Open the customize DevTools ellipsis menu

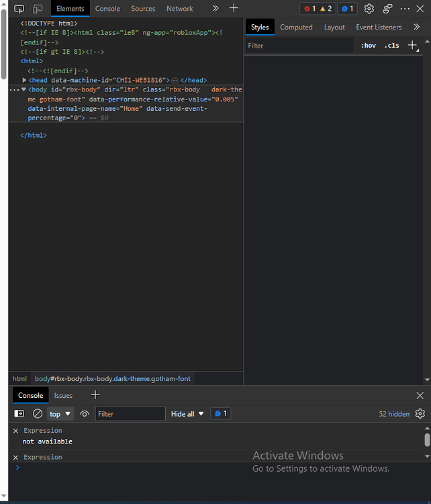point(405,9)
